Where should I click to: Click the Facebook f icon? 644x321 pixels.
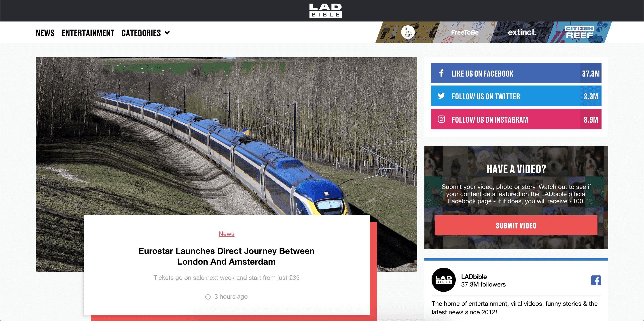(x=441, y=73)
